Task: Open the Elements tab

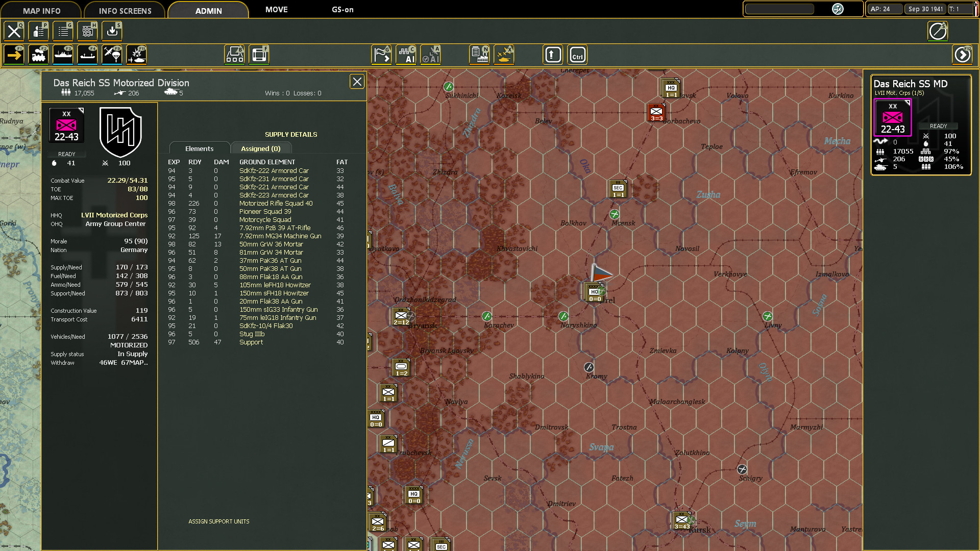Action: (200, 148)
